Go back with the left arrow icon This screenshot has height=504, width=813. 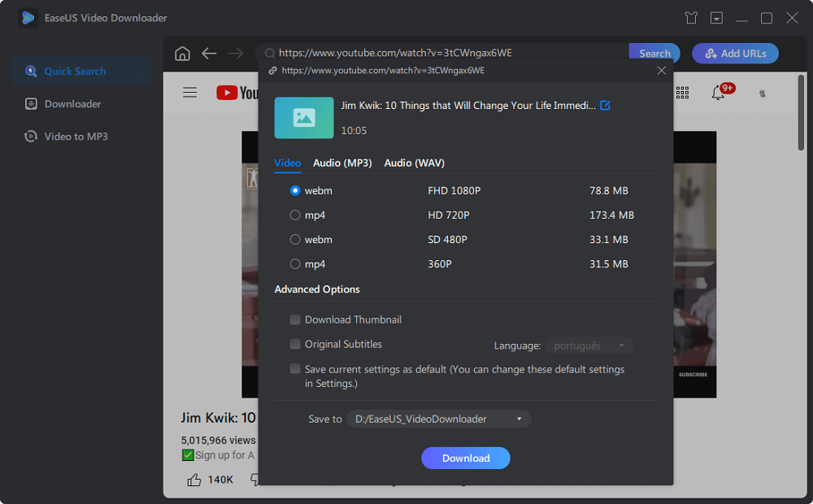pos(209,54)
